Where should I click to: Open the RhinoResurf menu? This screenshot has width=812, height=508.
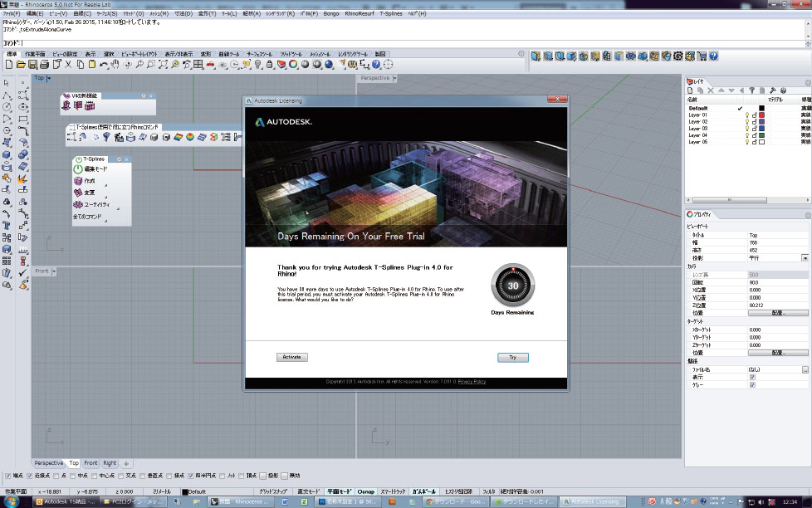(x=360, y=13)
